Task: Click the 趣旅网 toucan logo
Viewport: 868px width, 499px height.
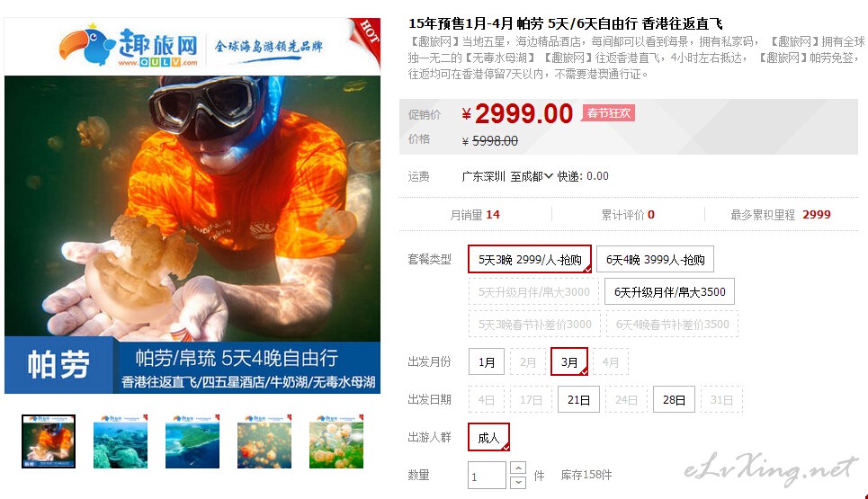Action: coord(129,45)
